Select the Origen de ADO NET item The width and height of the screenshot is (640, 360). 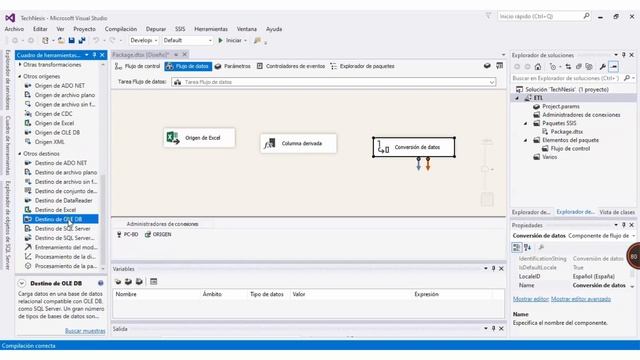[60, 86]
